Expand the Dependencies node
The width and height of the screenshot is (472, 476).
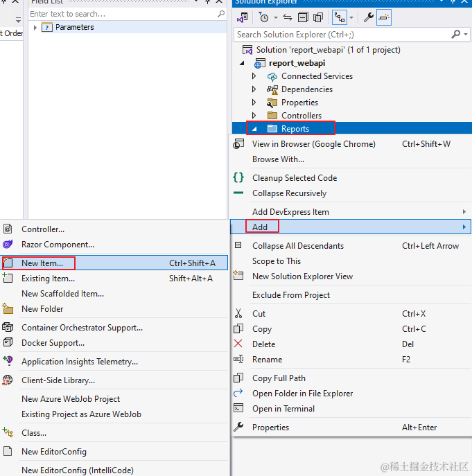tap(254, 89)
